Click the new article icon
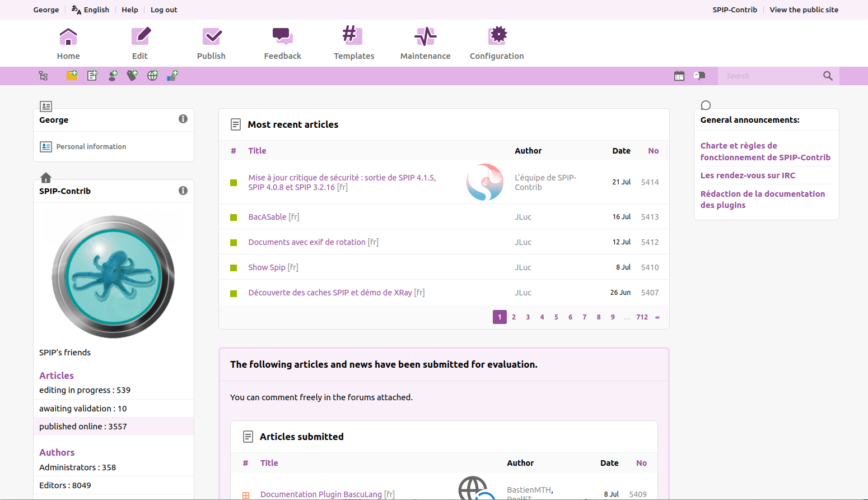 click(x=92, y=76)
